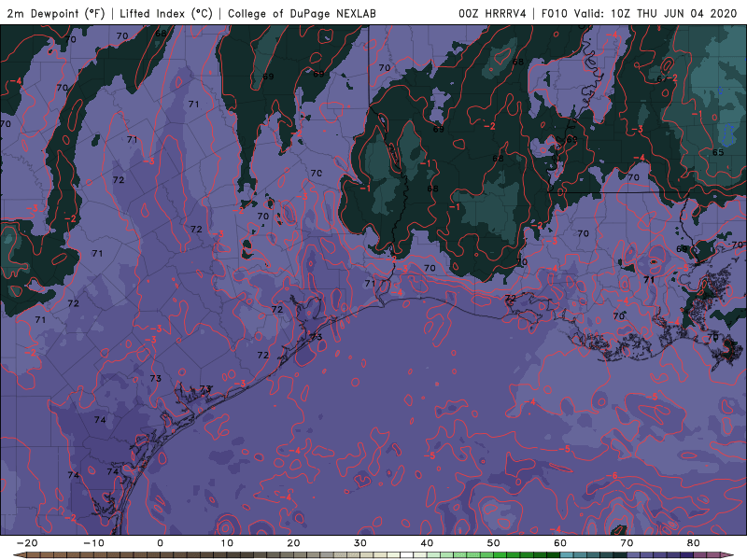Screen dimensions: 747x560
Task: Click the "F010" forecast hour text
Action: 555,13
